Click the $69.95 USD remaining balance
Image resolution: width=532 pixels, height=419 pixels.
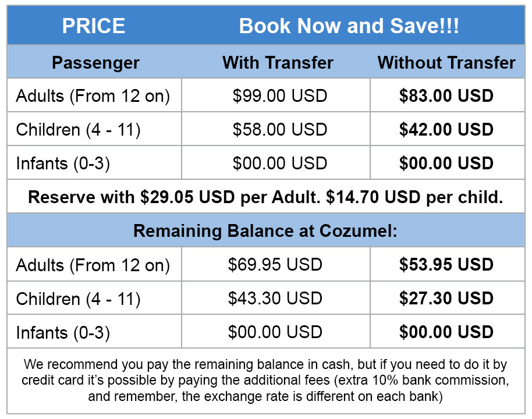click(275, 265)
